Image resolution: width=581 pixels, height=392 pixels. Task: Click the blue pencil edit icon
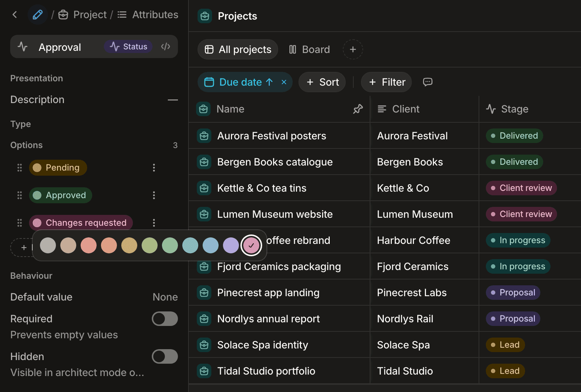[38, 15]
